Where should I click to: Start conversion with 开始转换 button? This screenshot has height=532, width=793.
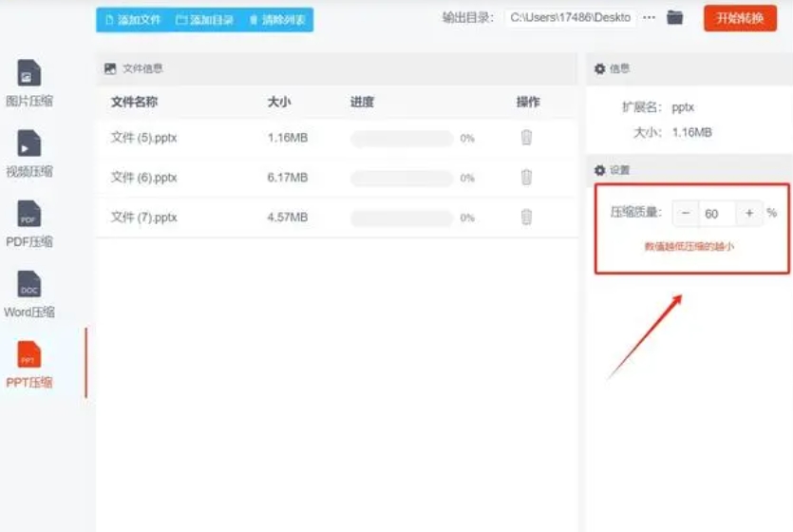[x=740, y=19]
